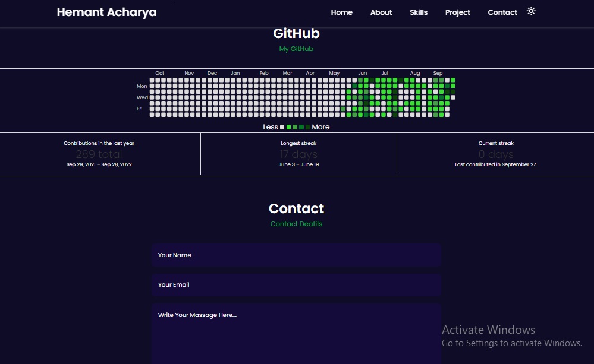Jump to the Skills section
The height and width of the screenshot is (364, 594).
point(419,12)
